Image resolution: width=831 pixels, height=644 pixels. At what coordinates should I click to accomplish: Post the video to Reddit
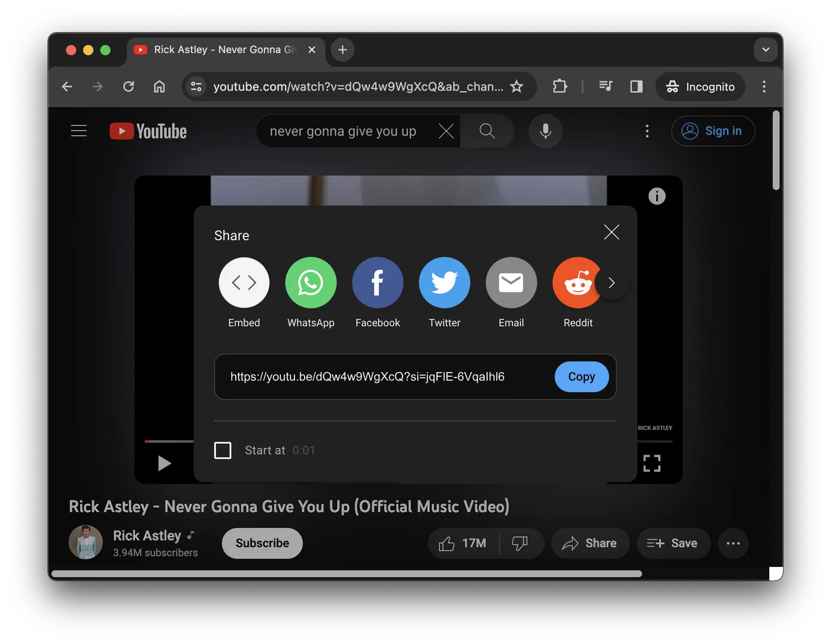point(578,283)
